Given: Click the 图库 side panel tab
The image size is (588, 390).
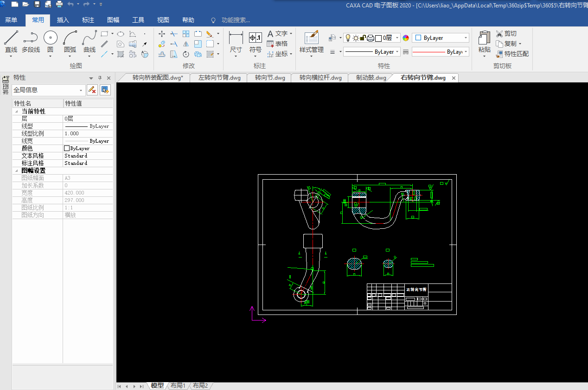Looking at the screenshot, I should click(x=6, y=85).
